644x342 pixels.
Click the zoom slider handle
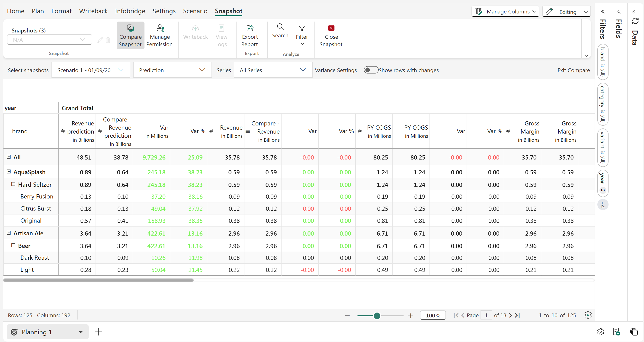click(x=377, y=316)
